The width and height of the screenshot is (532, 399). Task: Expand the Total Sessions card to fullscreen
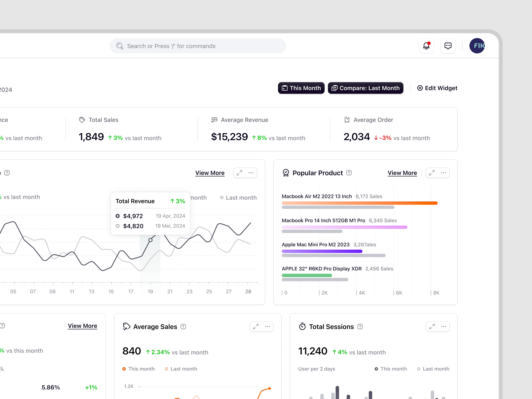pyautogui.click(x=432, y=326)
